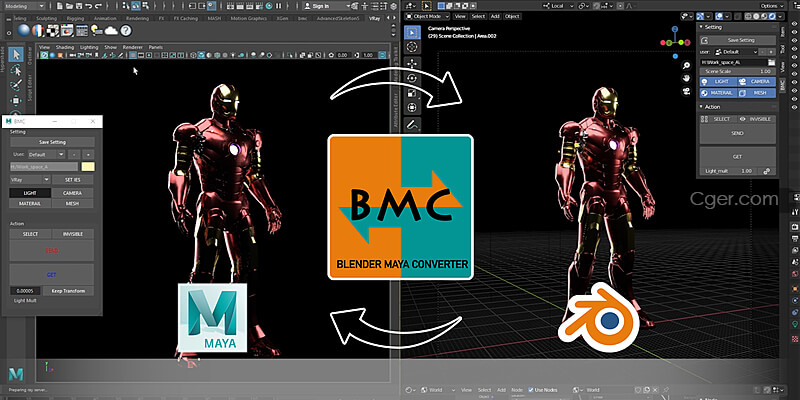Select Blender's Annotate pencil tool
The height and width of the screenshot is (400, 800).
point(412,124)
